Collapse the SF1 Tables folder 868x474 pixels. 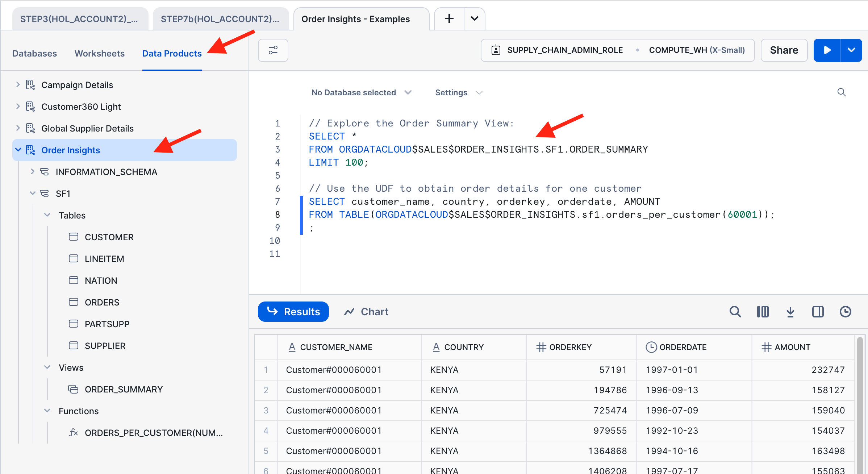[x=47, y=215]
